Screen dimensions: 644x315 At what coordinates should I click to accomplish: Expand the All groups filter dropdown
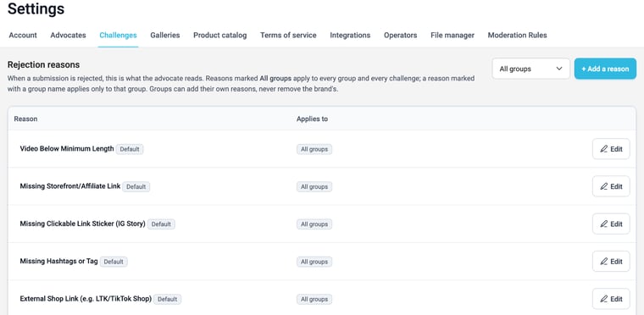pos(530,69)
